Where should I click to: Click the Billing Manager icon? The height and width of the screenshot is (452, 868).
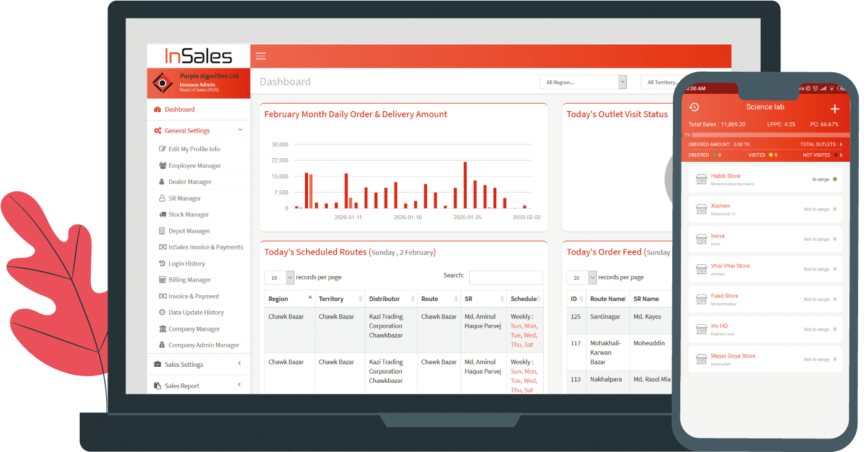coord(162,280)
